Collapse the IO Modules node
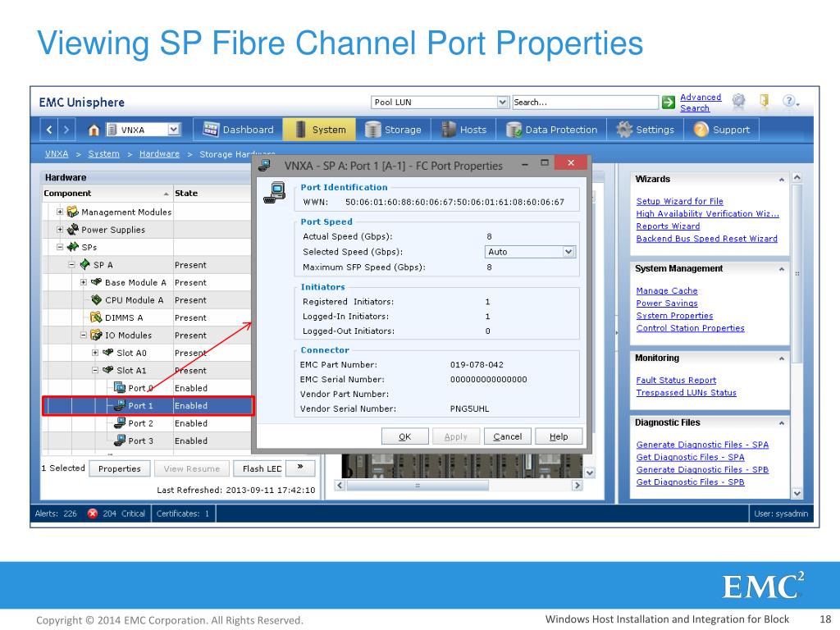 point(84,336)
